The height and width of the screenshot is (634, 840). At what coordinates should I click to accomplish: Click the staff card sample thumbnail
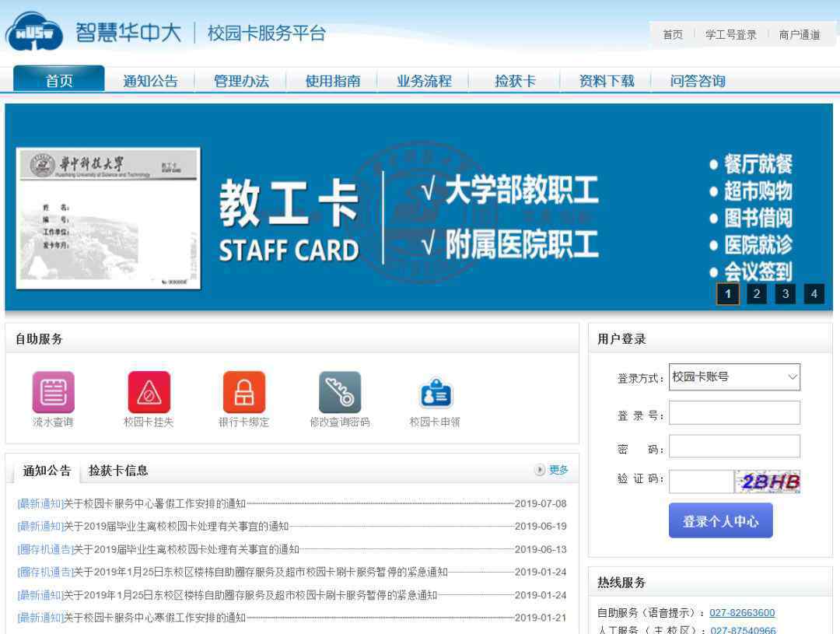(x=108, y=218)
